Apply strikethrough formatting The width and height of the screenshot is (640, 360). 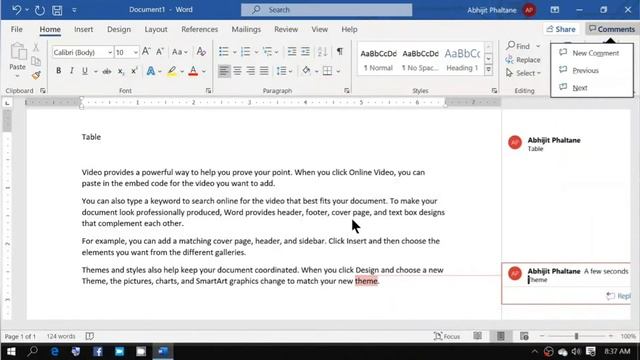107,71
